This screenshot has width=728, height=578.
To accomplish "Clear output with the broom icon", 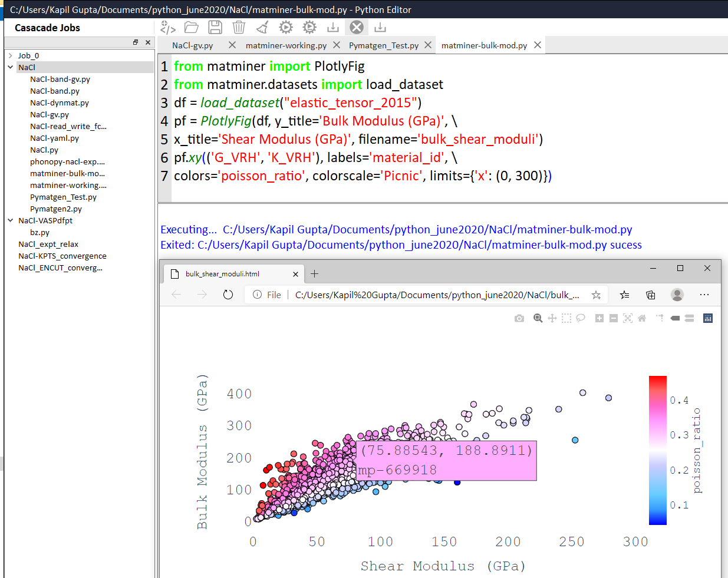I will coord(262,27).
